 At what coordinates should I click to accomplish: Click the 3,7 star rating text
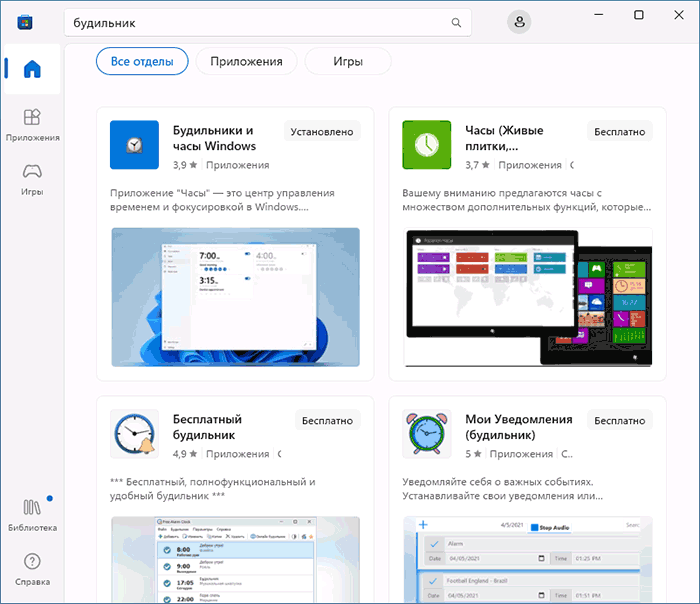pos(477,165)
